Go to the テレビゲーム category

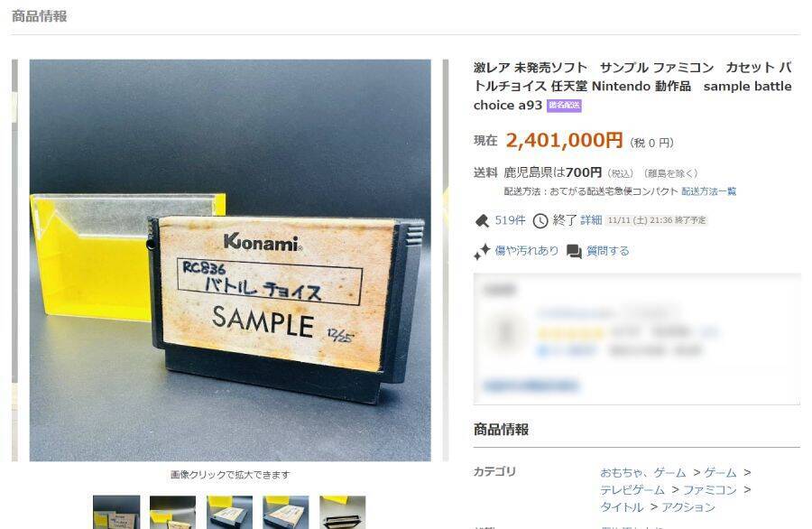pos(632,490)
